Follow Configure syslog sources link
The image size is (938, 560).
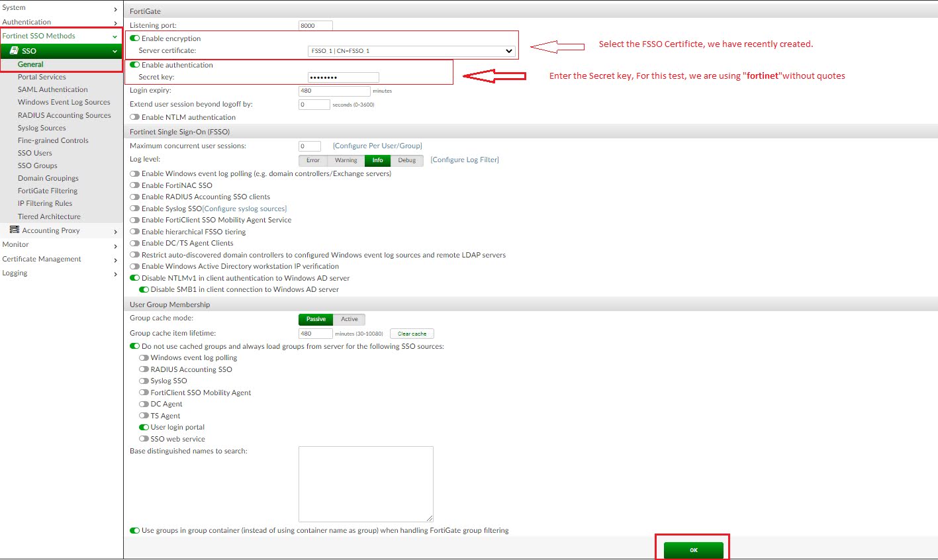244,209
